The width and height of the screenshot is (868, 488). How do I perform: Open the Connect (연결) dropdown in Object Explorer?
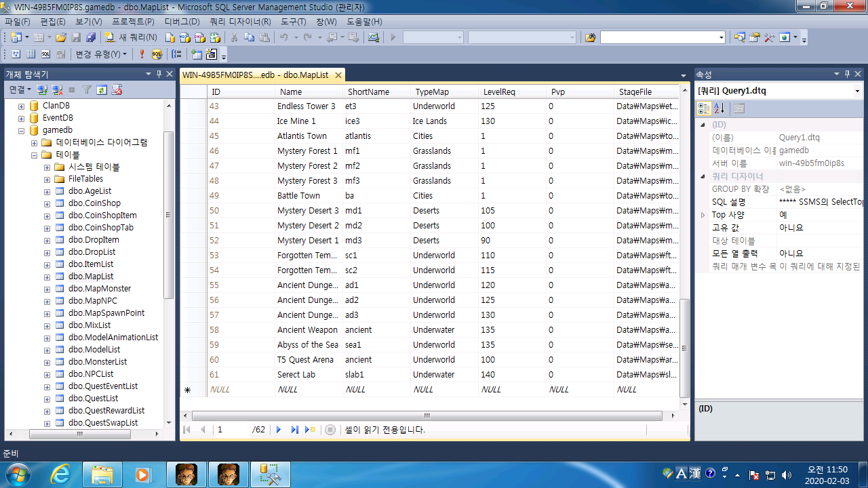(20, 89)
